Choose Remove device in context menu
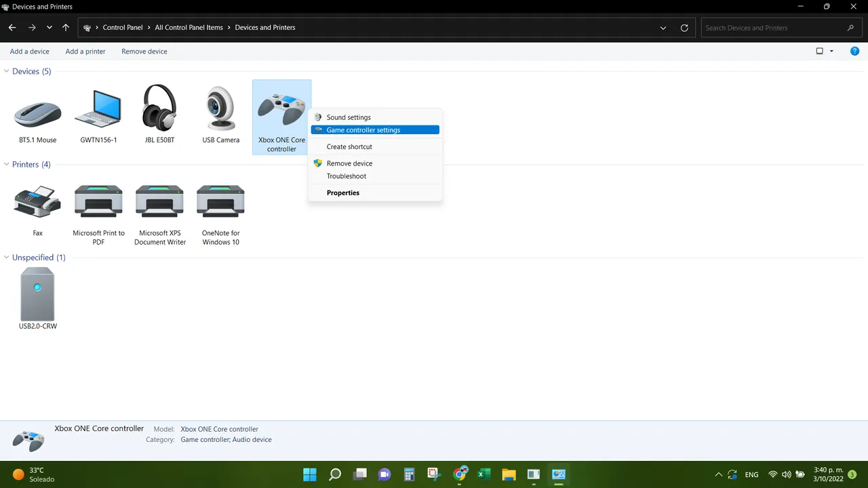868x488 pixels. pos(375,163)
